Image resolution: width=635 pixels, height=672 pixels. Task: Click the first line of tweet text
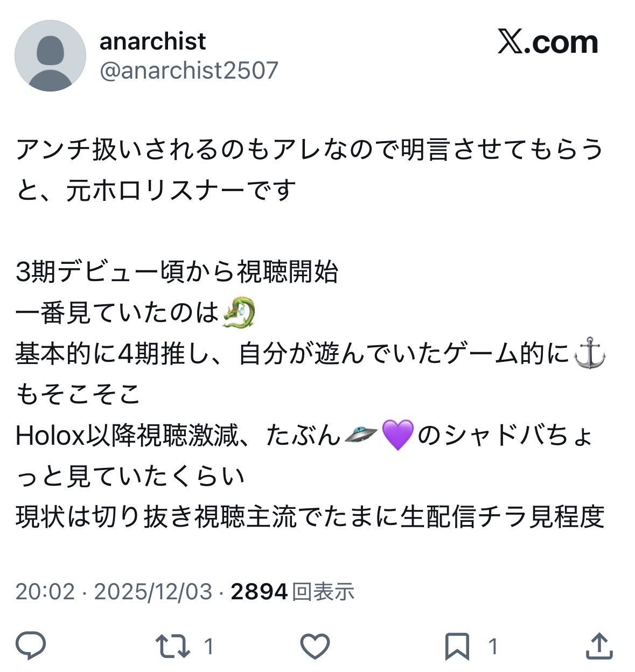pyautogui.click(x=309, y=150)
